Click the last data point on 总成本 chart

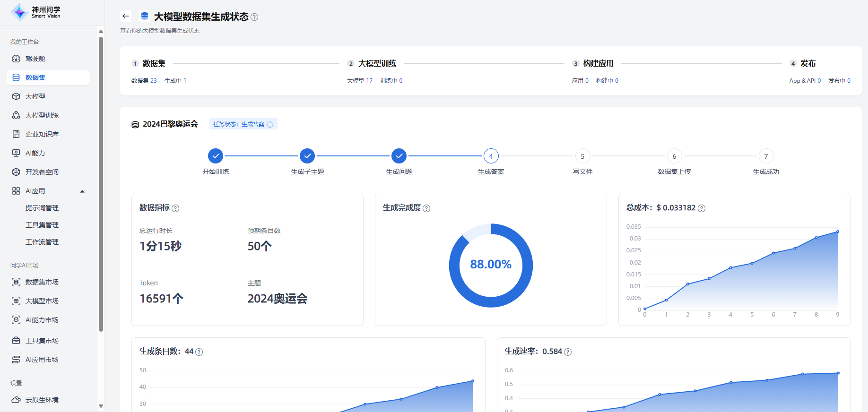pos(838,232)
